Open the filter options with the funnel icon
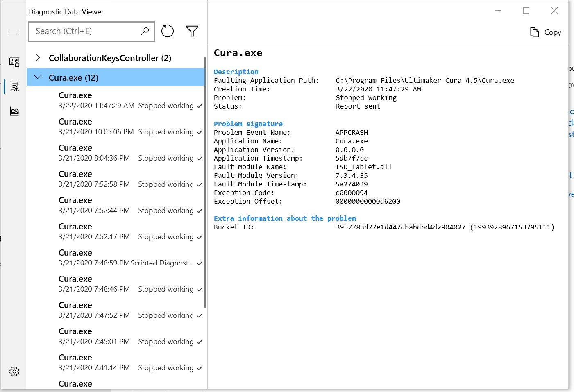Viewport: 574px width, 392px height. click(x=192, y=31)
